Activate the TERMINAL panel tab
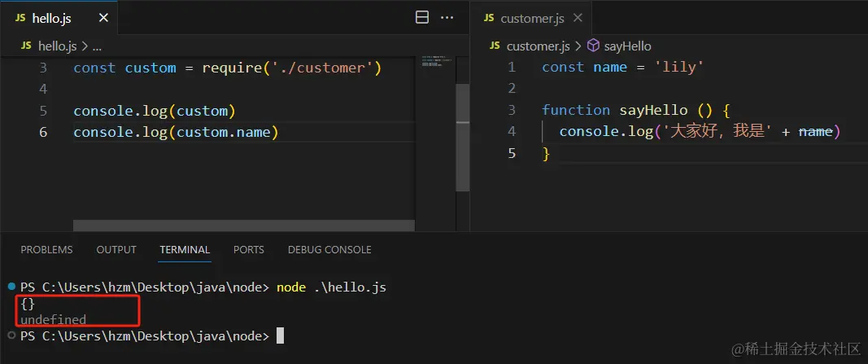Screen dimensions: 868x364 [185, 250]
